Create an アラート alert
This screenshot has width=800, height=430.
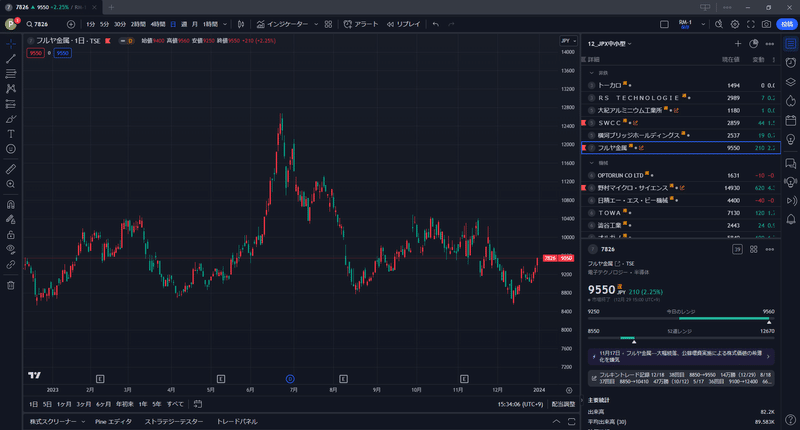[x=361, y=24]
